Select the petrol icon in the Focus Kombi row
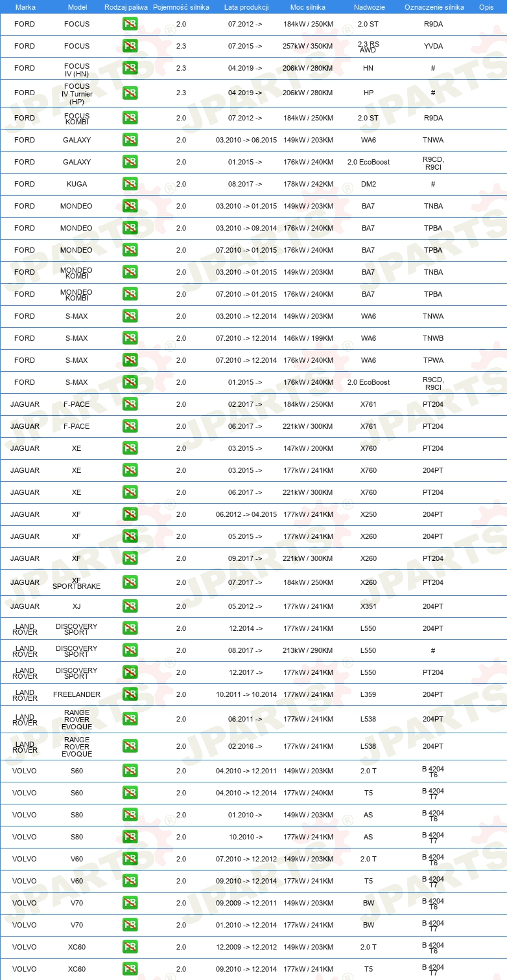The image size is (507, 980). pyautogui.click(x=130, y=118)
